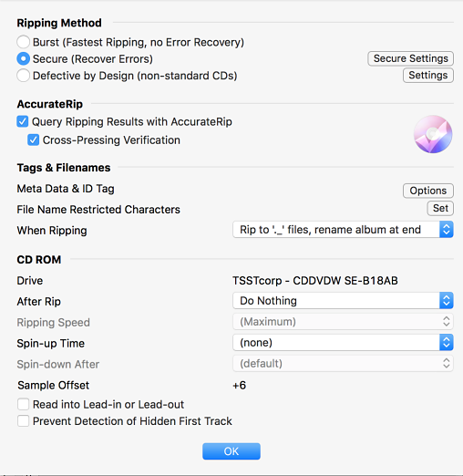This screenshot has width=463, height=476.
Task: Click the AccurateRip disc logo icon
Action: click(433, 134)
